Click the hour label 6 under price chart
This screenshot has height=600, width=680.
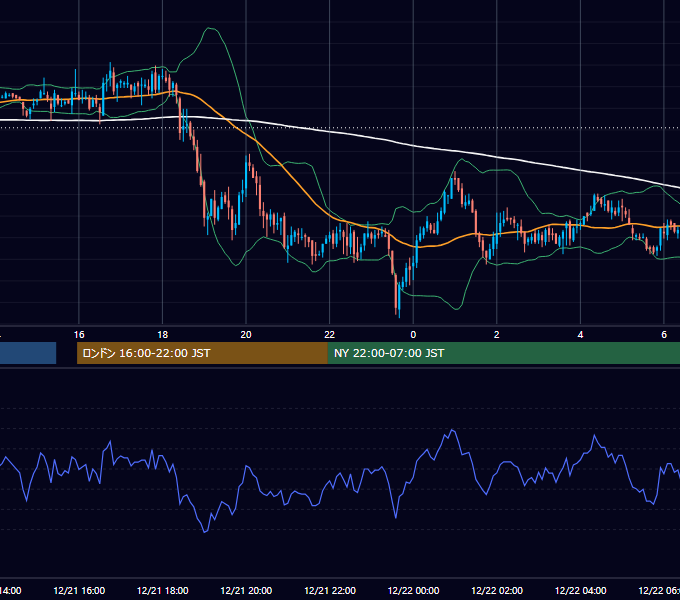pos(664,335)
